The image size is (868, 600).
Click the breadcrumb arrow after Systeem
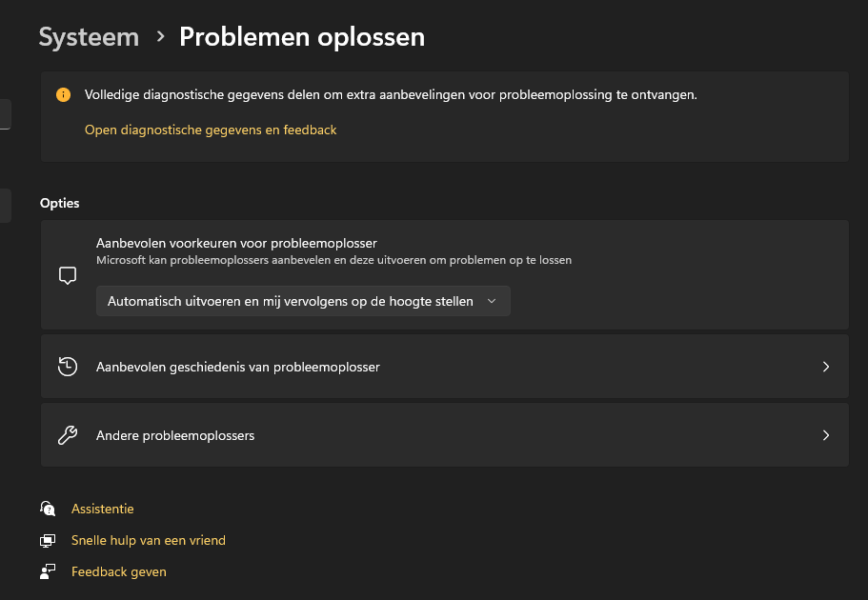(x=160, y=36)
